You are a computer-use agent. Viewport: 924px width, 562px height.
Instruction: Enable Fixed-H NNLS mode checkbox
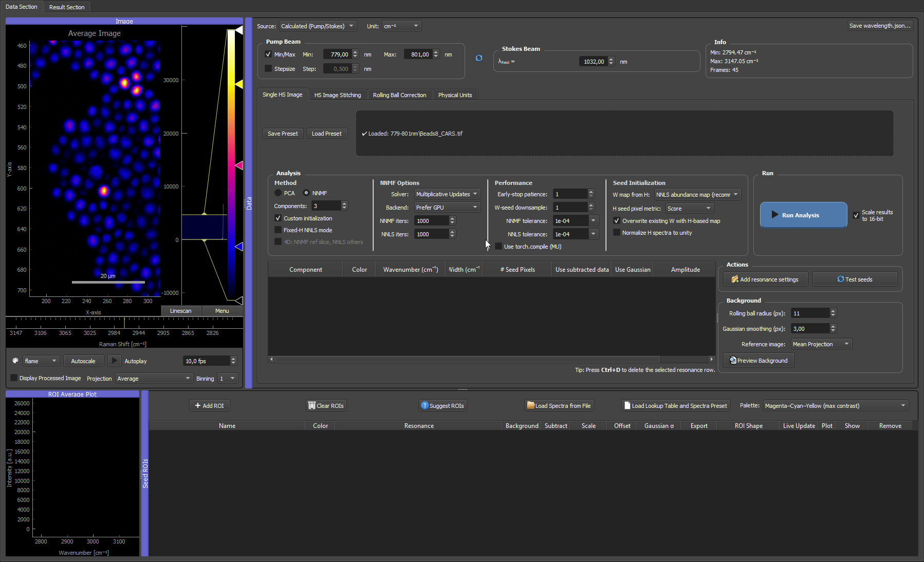tap(278, 230)
